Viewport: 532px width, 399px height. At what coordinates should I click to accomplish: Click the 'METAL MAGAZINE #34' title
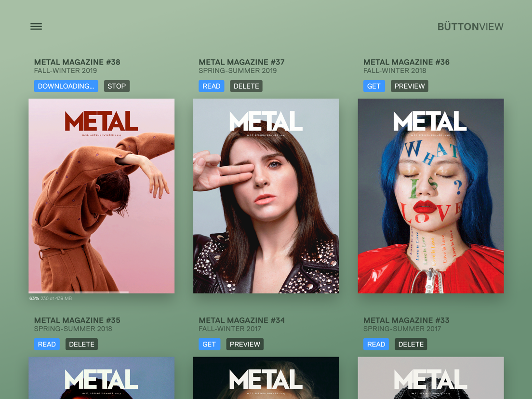click(x=241, y=320)
